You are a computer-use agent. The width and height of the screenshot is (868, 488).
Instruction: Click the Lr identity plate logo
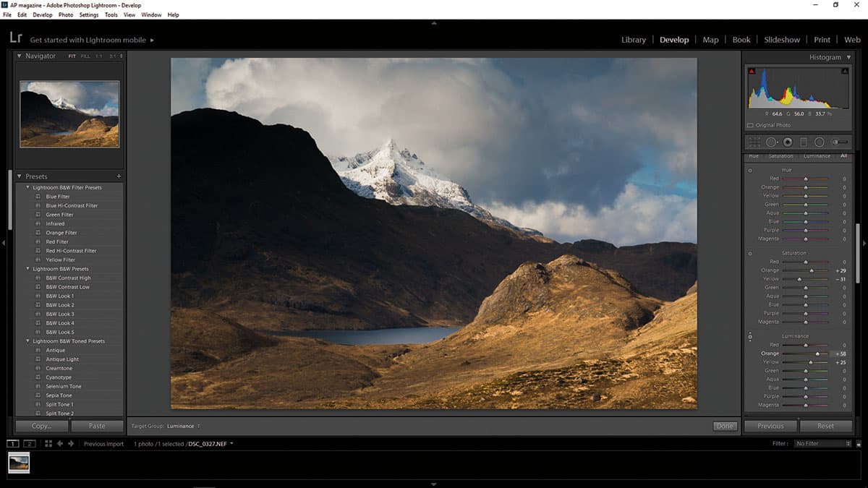[x=16, y=38]
